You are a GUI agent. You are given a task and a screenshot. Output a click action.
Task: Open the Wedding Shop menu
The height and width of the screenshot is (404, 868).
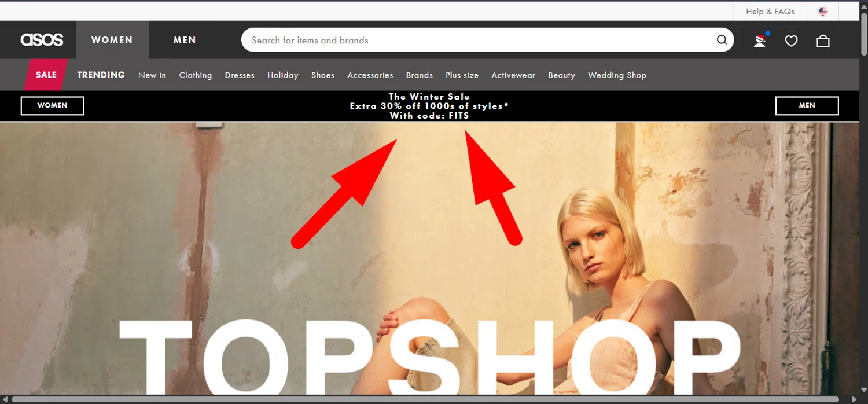[617, 75]
